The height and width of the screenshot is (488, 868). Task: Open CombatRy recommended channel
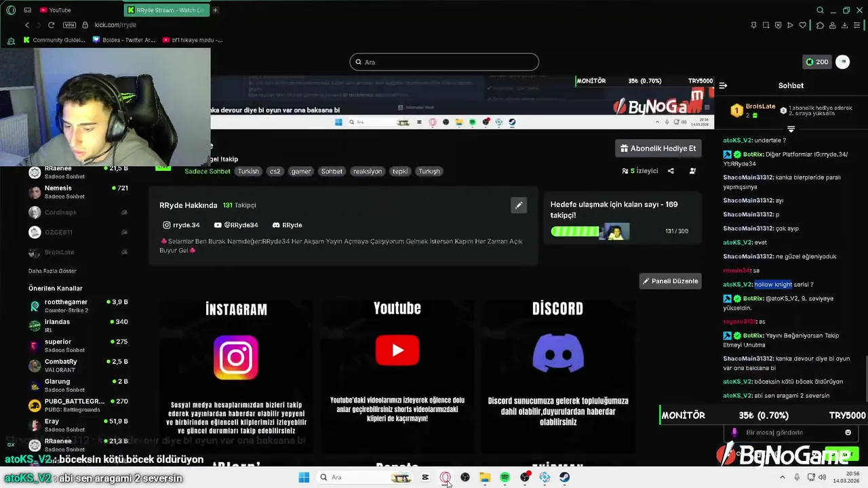pyautogui.click(x=78, y=365)
